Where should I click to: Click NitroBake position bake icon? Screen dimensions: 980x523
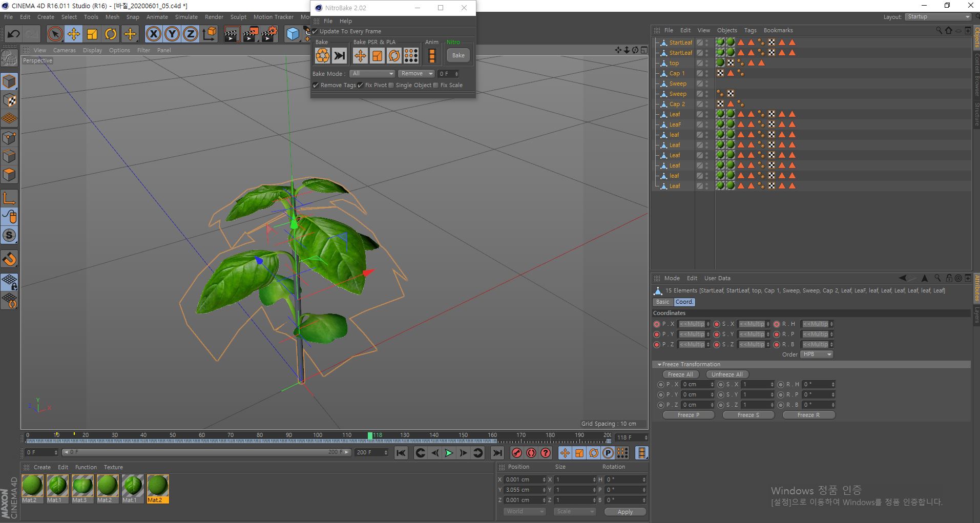click(x=360, y=55)
